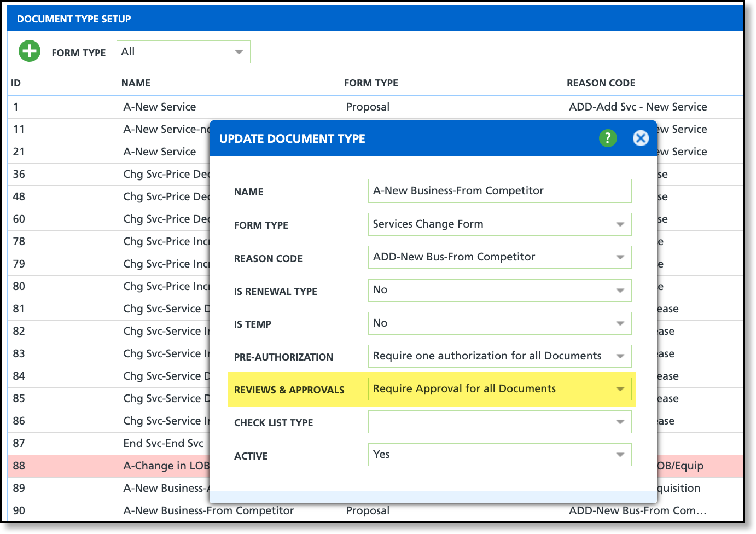This screenshot has height=534, width=756.
Task: Click the FORM TYPE label beside the All filter
Action: point(79,53)
